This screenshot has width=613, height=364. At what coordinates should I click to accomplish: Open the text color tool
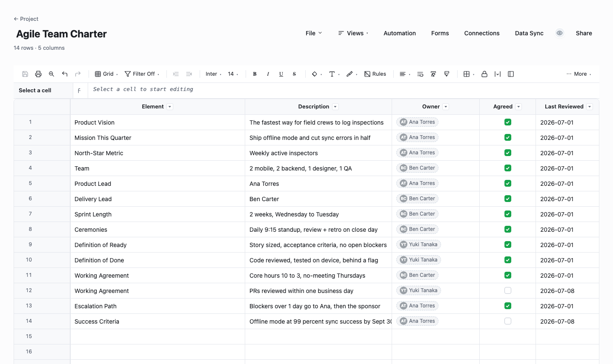[332, 74]
